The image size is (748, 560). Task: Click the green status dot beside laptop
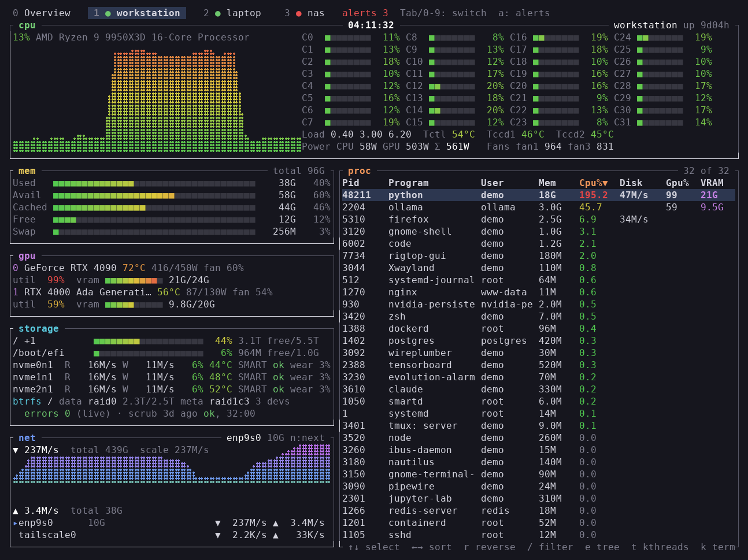[218, 13]
